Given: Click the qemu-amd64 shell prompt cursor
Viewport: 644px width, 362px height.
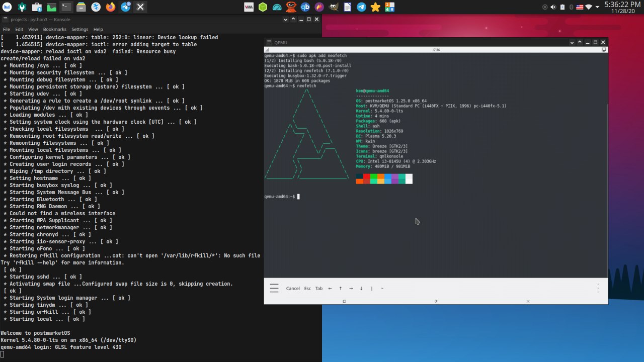Looking at the screenshot, I should tap(298, 197).
